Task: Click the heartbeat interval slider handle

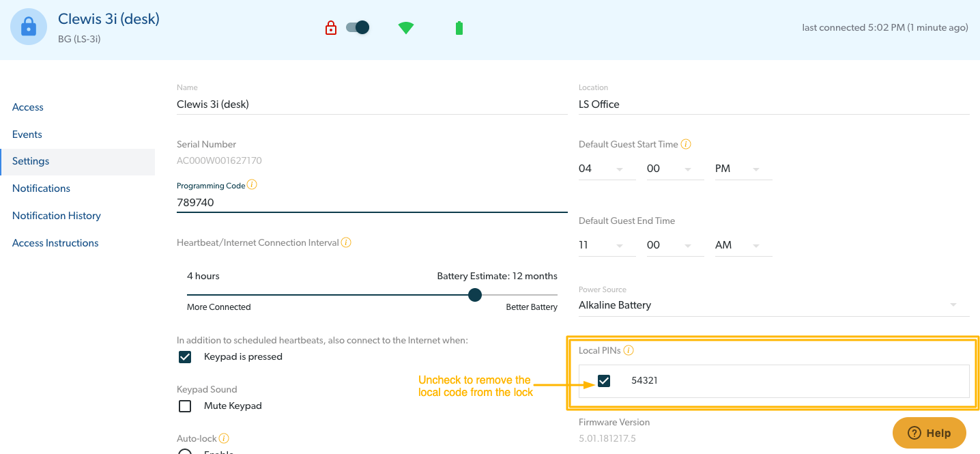Action: [475, 295]
